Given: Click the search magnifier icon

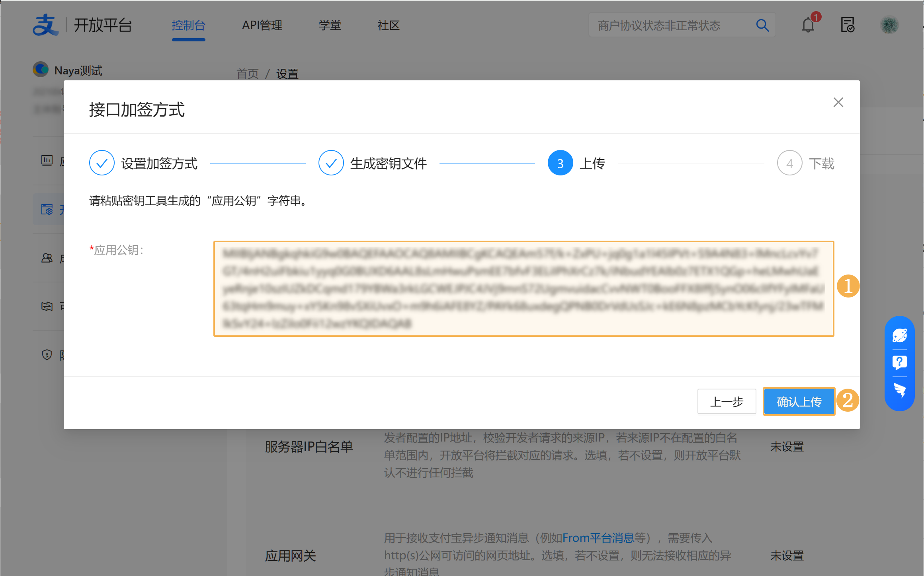Looking at the screenshot, I should point(762,25).
